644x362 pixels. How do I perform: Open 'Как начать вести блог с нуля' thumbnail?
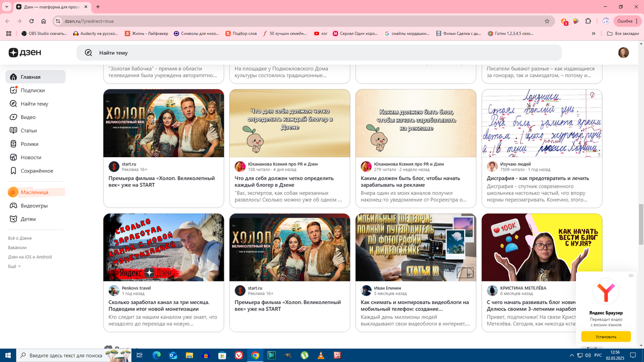pos(542,248)
